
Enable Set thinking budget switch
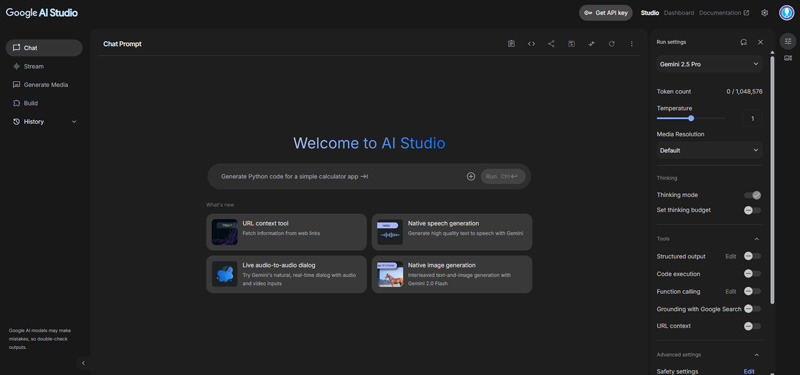[x=753, y=210]
